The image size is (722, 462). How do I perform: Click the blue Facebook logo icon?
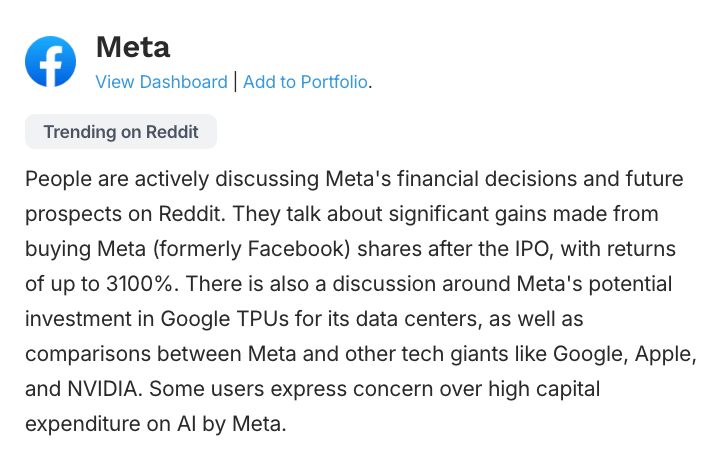(51, 62)
